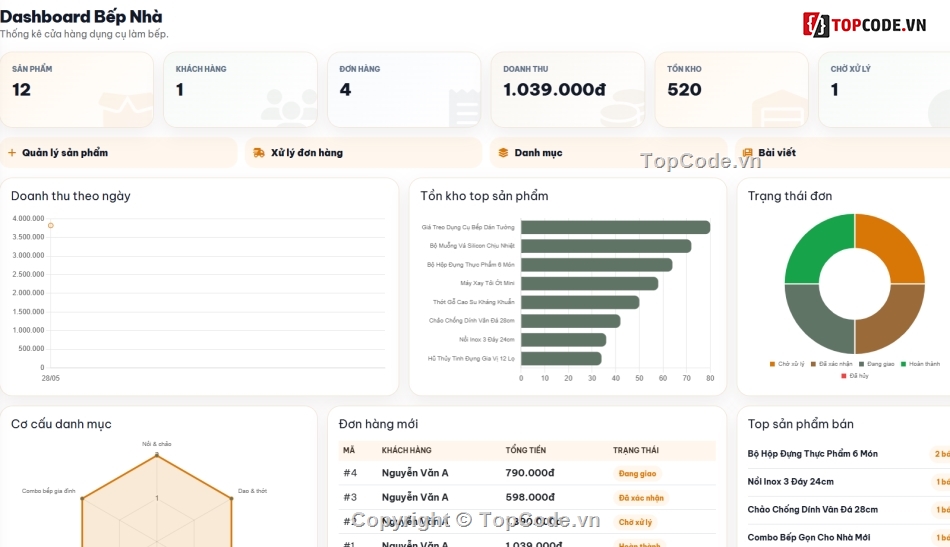Click the KHÁCH HÀNG column header in the orders table

[x=407, y=450]
